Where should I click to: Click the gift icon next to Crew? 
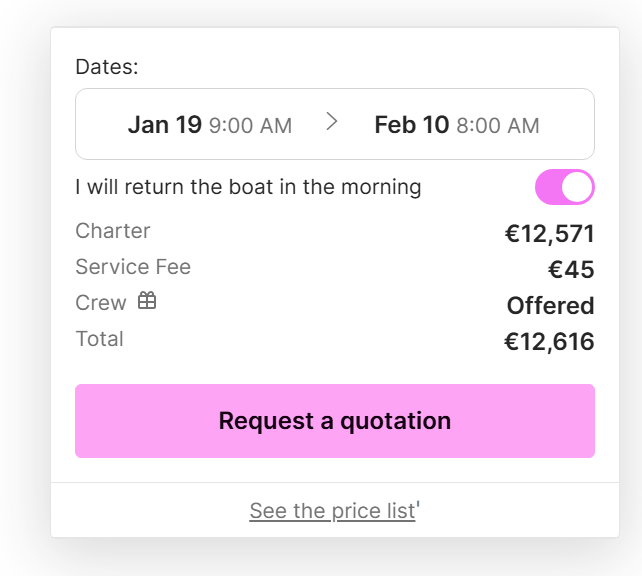click(x=147, y=301)
